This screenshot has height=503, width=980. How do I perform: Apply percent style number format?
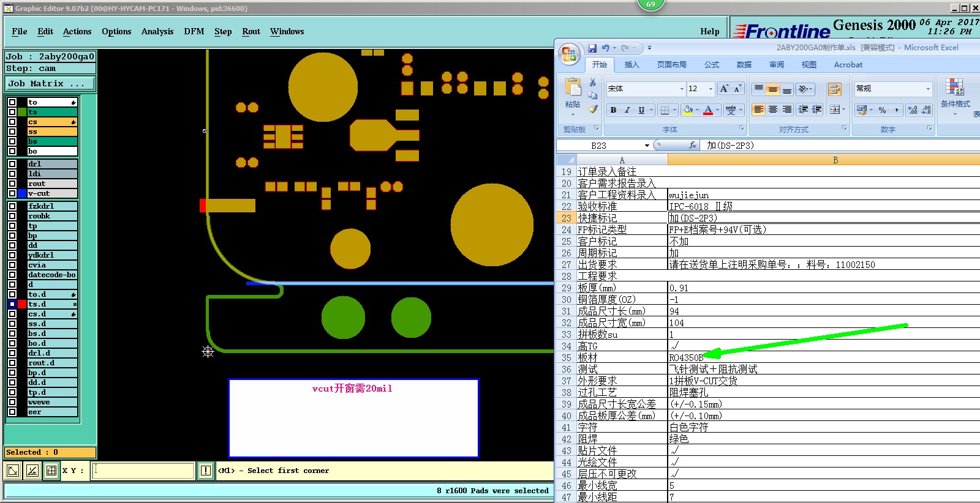point(882,110)
